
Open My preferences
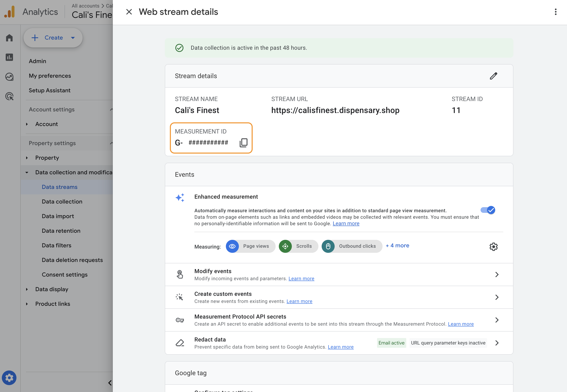[x=50, y=76]
